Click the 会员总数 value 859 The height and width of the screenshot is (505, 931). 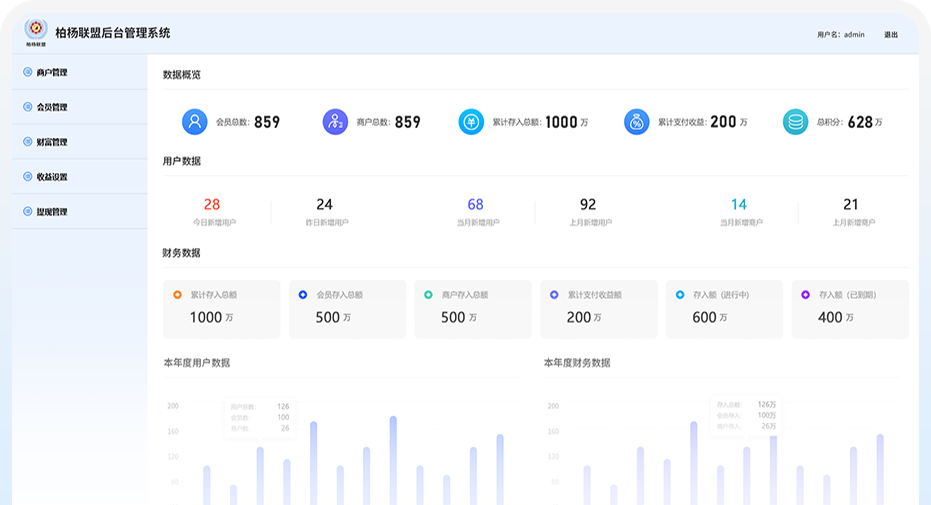(267, 122)
